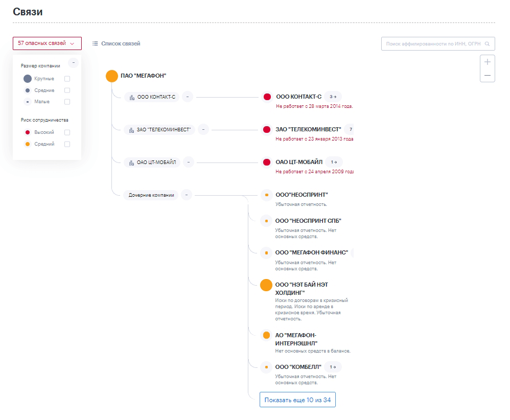Click Показать еще 10 из 34 button
Screen dimensions: 510x420
(x=297, y=400)
